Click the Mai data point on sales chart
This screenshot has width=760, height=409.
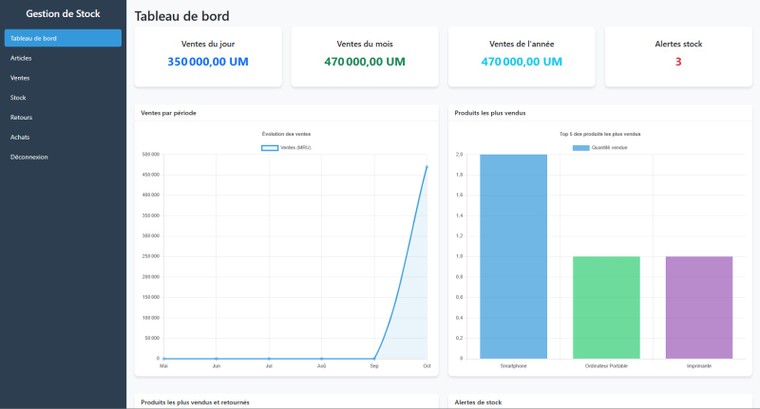(164, 358)
